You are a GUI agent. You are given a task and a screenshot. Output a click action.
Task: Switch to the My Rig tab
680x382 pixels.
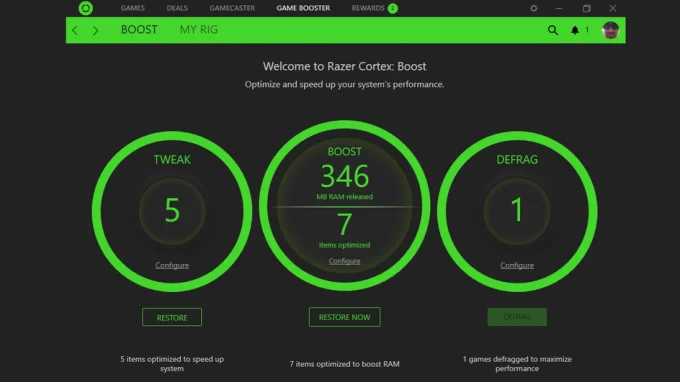click(199, 29)
